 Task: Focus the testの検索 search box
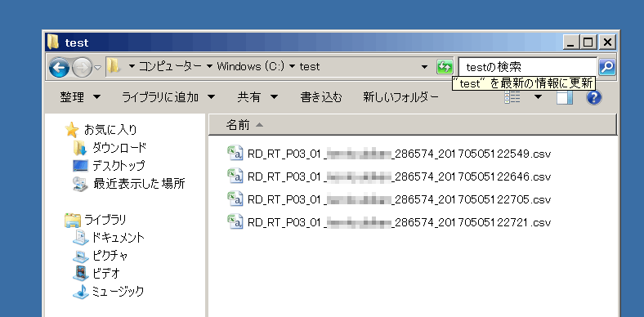pyautogui.click(x=527, y=66)
